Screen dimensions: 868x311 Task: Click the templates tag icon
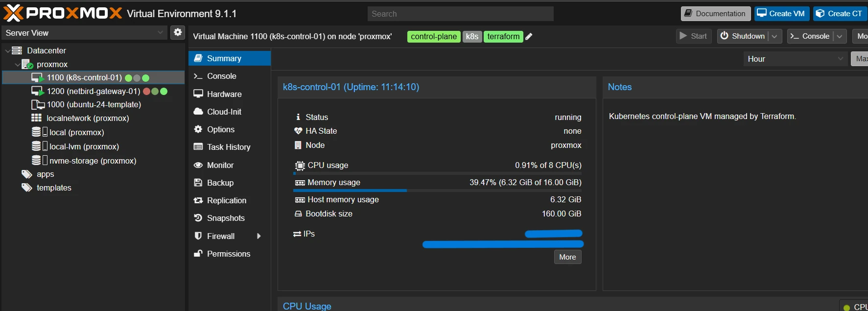click(27, 188)
